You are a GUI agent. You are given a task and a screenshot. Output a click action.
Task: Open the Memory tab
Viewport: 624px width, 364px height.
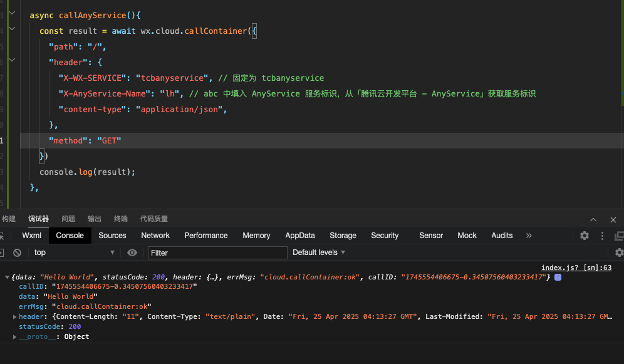[x=256, y=236]
